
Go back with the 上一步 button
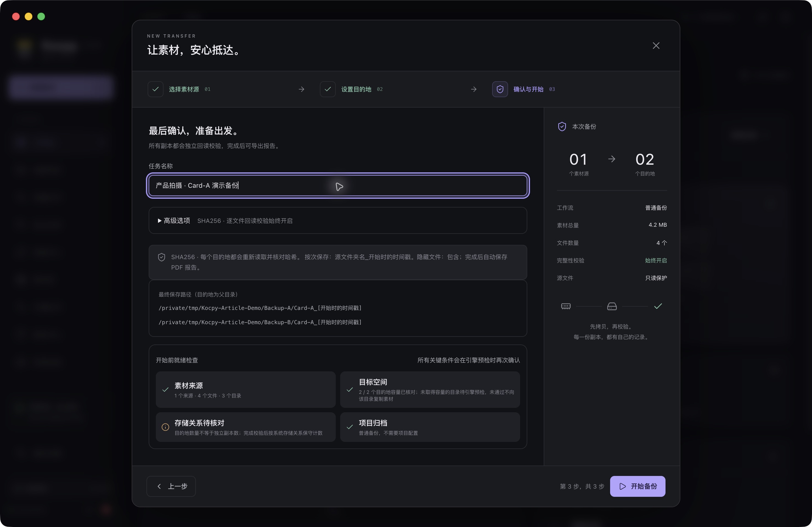coord(171,486)
